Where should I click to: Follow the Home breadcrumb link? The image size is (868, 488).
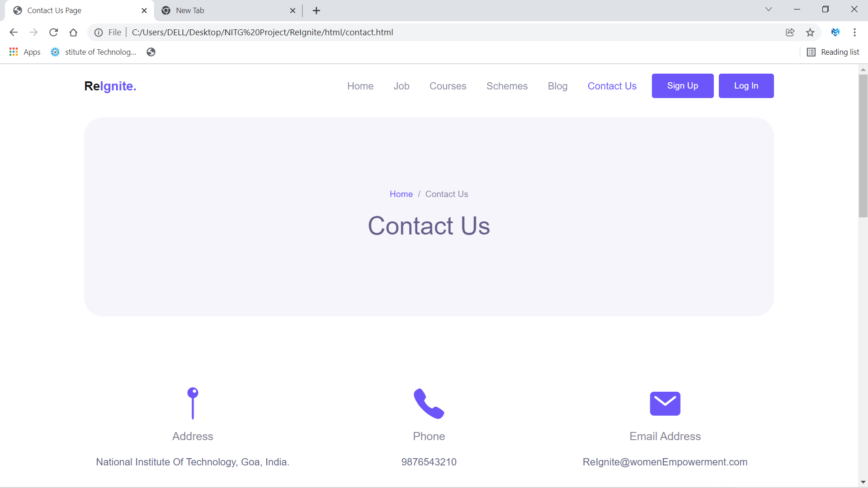click(x=401, y=194)
